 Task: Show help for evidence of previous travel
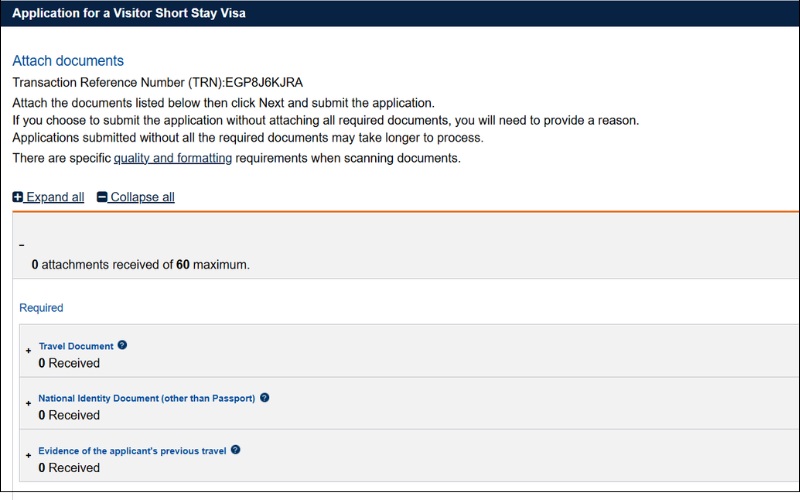[x=236, y=450]
